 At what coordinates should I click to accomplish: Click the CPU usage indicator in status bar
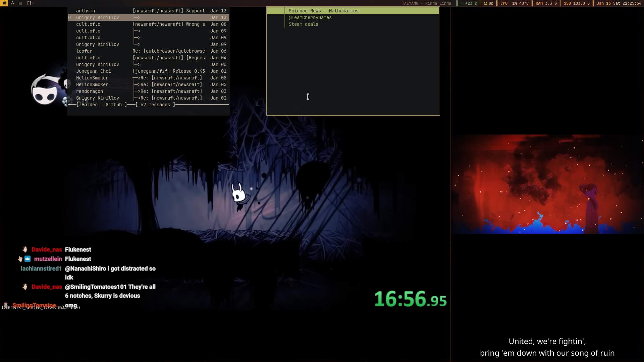(x=514, y=3)
